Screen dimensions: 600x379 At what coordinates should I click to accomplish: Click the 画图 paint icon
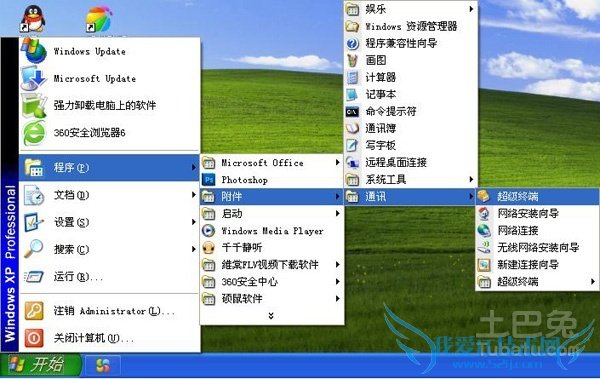click(x=352, y=60)
